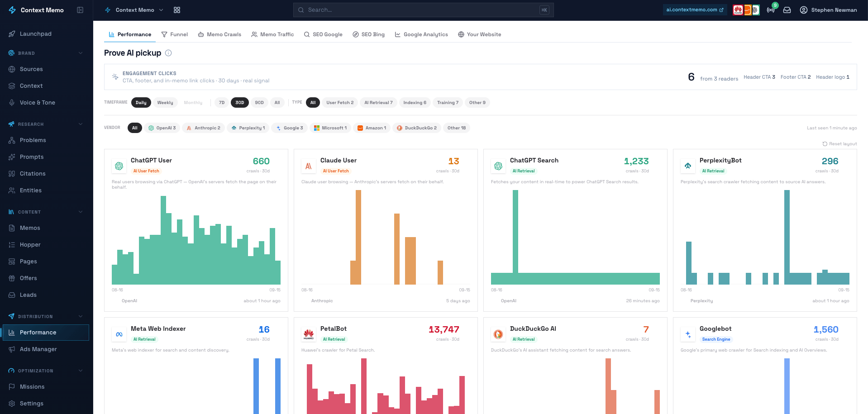This screenshot has width=868, height=414.
Task: Filter type by Indexing 6
Action: [x=415, y=103]
